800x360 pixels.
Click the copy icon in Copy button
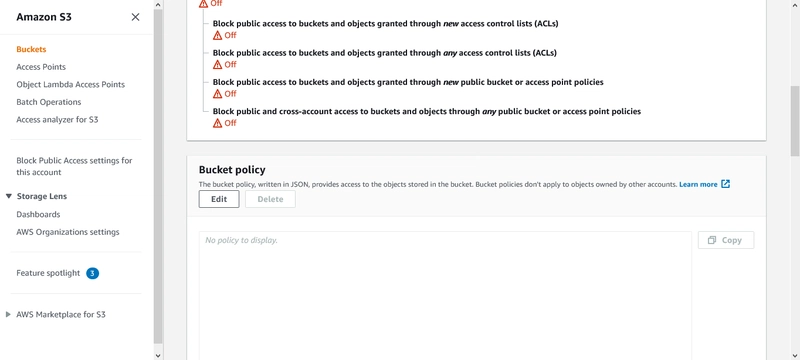(713, 240)
